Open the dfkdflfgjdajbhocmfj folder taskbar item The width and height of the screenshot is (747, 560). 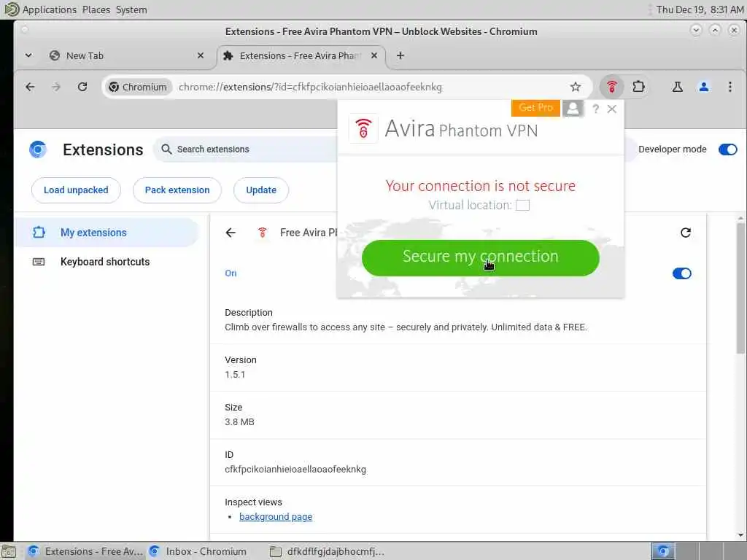coord(328,551)
